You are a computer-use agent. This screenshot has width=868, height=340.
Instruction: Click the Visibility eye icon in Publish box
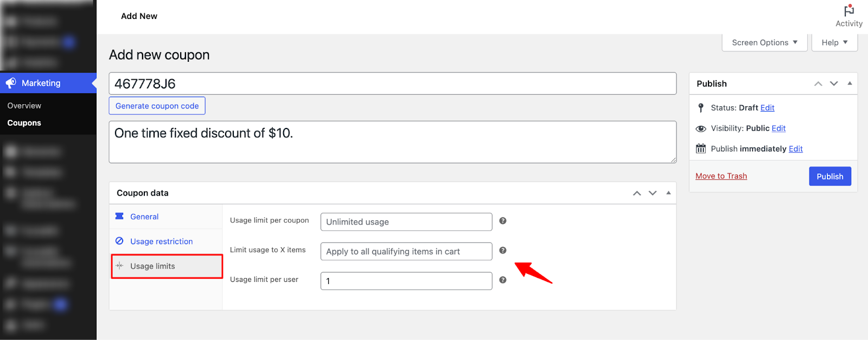click(701, 129)
